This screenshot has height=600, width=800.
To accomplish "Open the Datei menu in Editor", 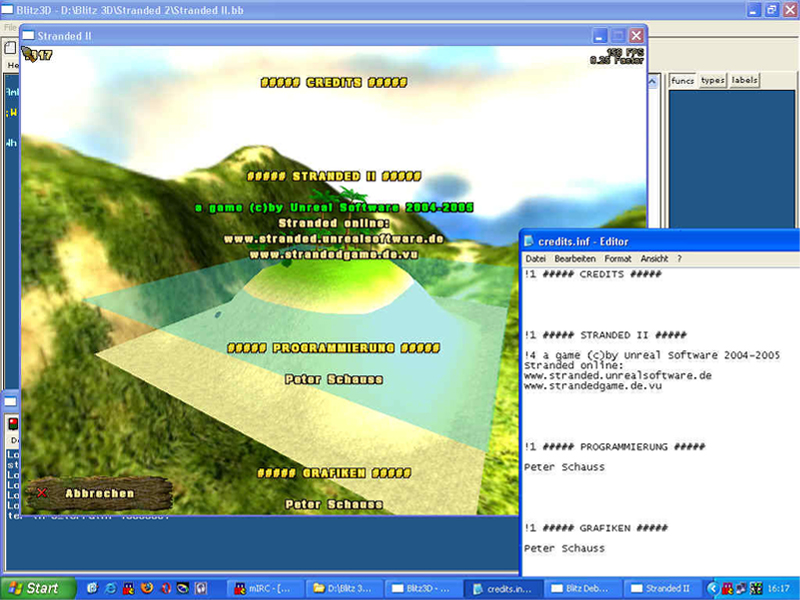I will click(x=535, y=258).
